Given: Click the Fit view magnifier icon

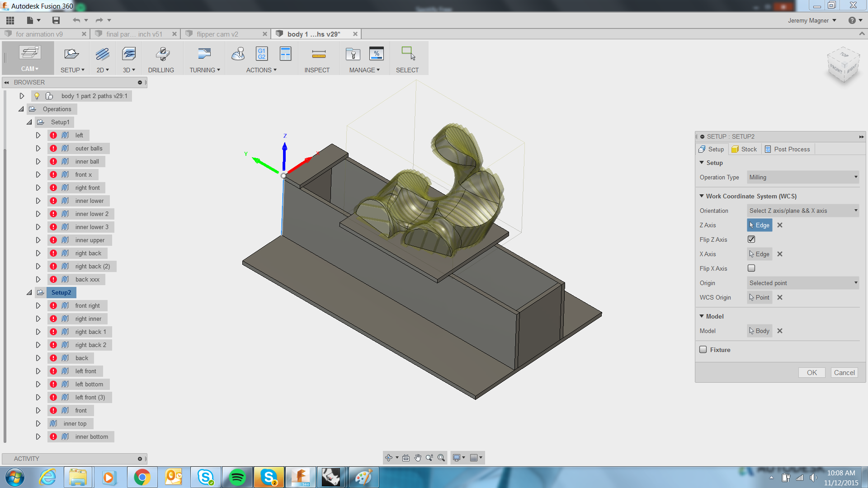Looking at the screenshot, I should pyautogui.click(x=441, y=458).
